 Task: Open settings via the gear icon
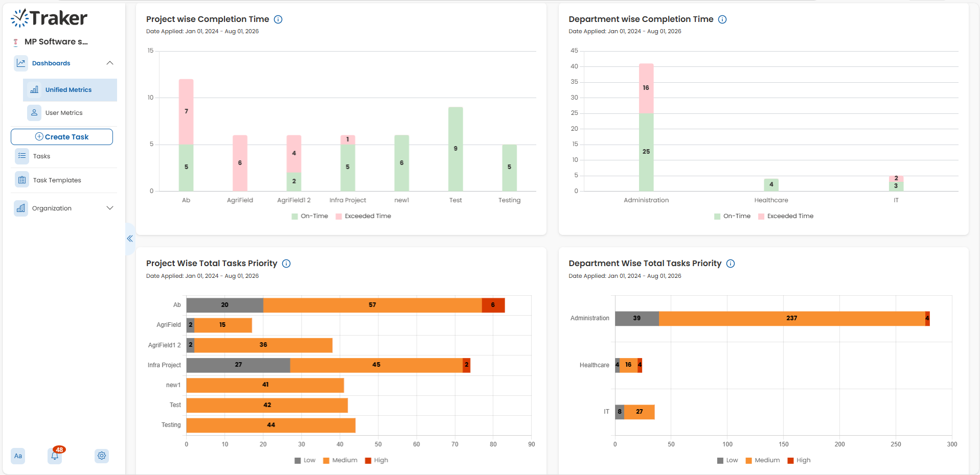pyautogui.click(x=102, y=456)
